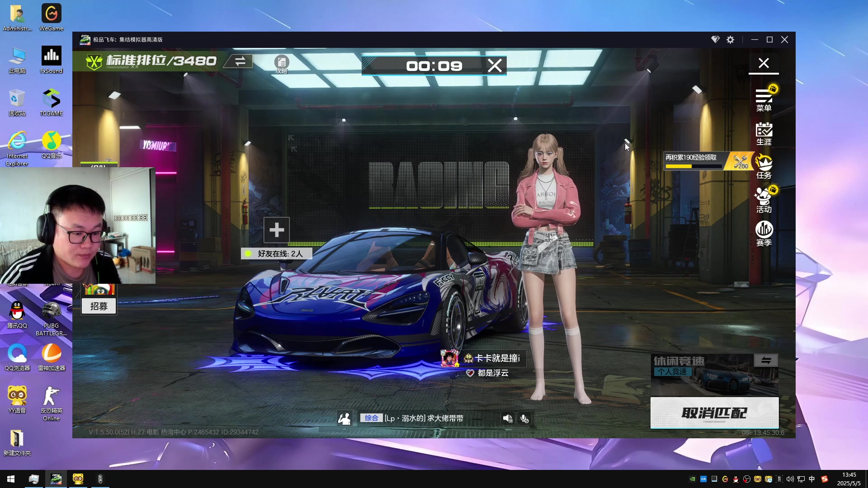Toggle the in-game microphone

pyautogui.click(x=524, y=419)
